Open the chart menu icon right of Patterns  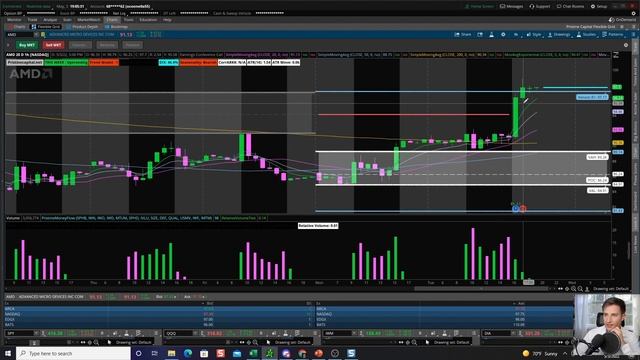(633, 35)
